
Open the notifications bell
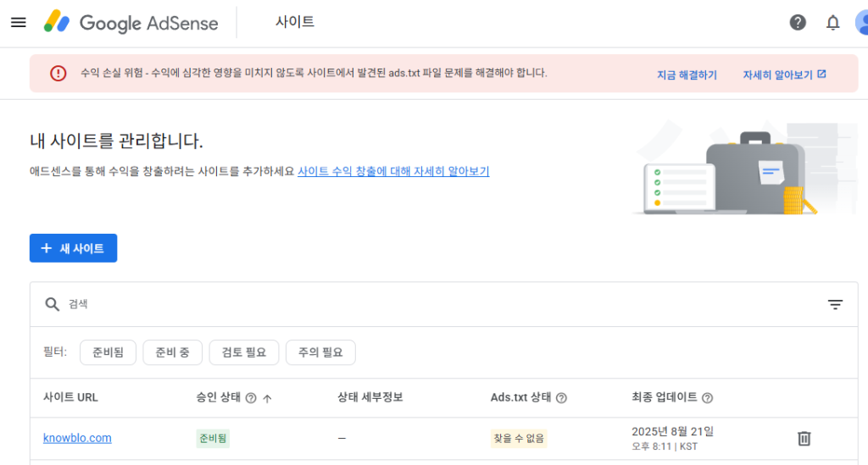click(832, 23)
